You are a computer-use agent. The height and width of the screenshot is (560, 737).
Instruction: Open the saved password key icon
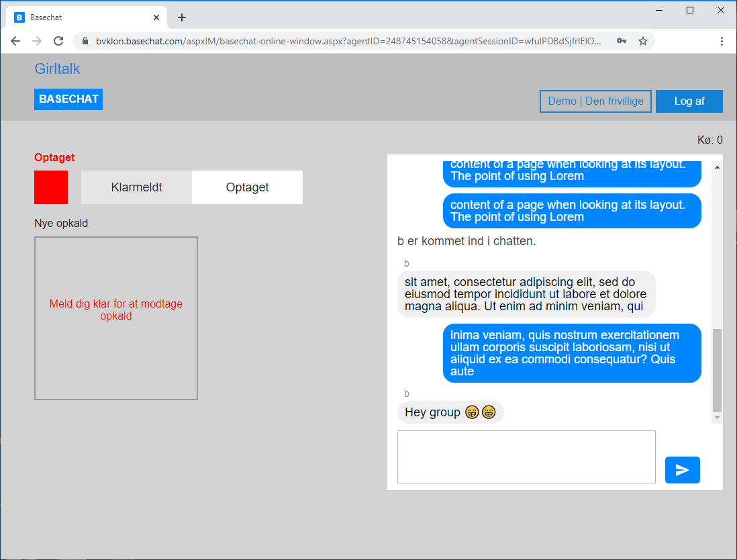[x=622, y=41]
